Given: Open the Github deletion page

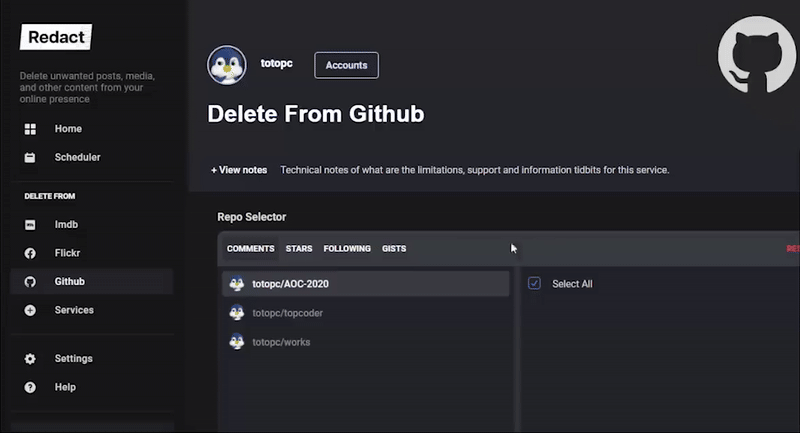Looking at the screenshot, I should [x=92, y=282].
